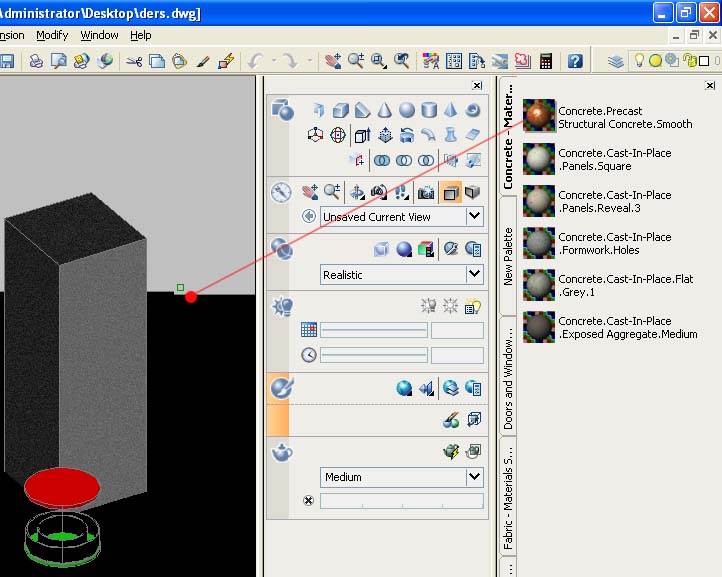This screenshot has width=722, height=577.
Task: Click the Torus solid tool
Action: pyautogui.click(x=473, y=110)
